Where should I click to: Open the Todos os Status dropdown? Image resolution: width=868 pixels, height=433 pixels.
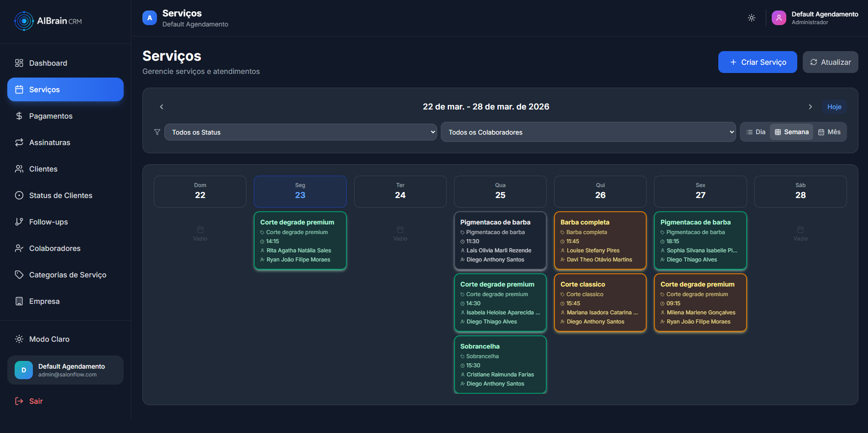click(x=300, y=132)
